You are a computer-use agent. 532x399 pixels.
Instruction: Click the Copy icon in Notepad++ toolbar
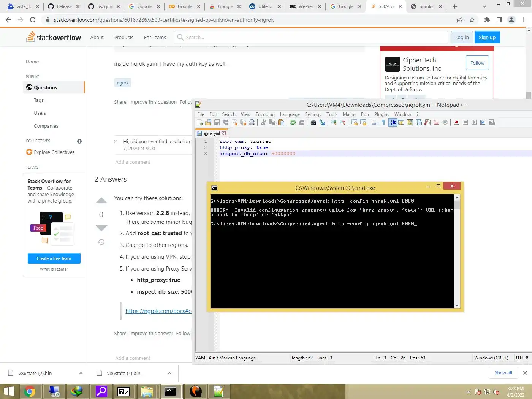pyautogui.click(x=272, y=122)
